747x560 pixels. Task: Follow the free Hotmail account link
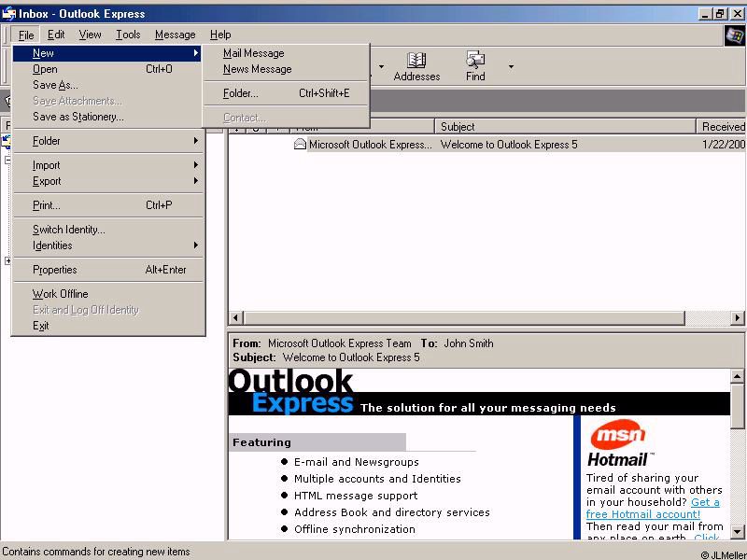click(x=643, y=514)
